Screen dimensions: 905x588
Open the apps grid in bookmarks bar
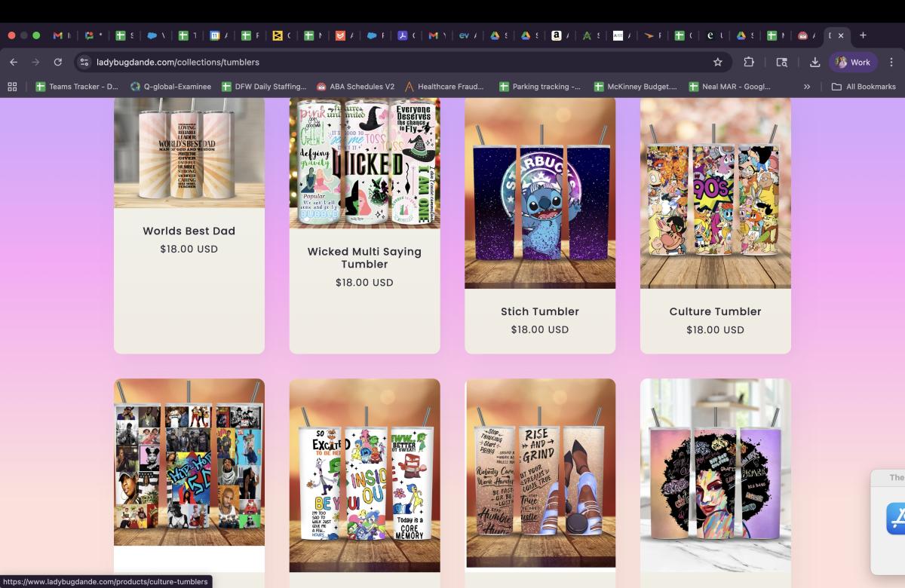(12, 87)
